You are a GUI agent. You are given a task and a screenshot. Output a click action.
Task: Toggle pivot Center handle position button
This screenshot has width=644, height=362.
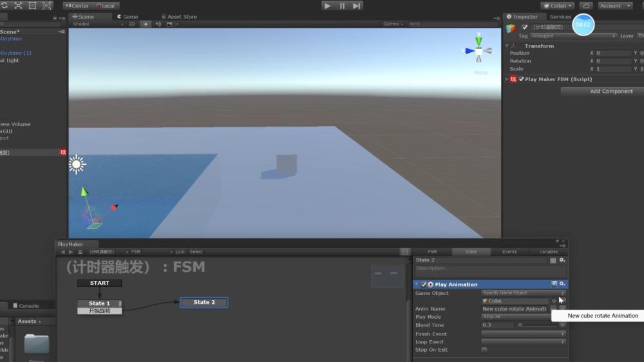coord(77,6)
